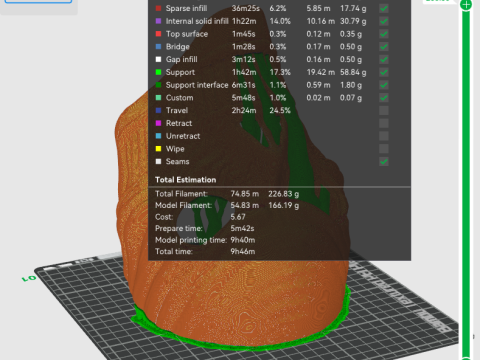480x360 pixels.
Task: Click the Total time value 9h46m
Action: tap(243, 252)
